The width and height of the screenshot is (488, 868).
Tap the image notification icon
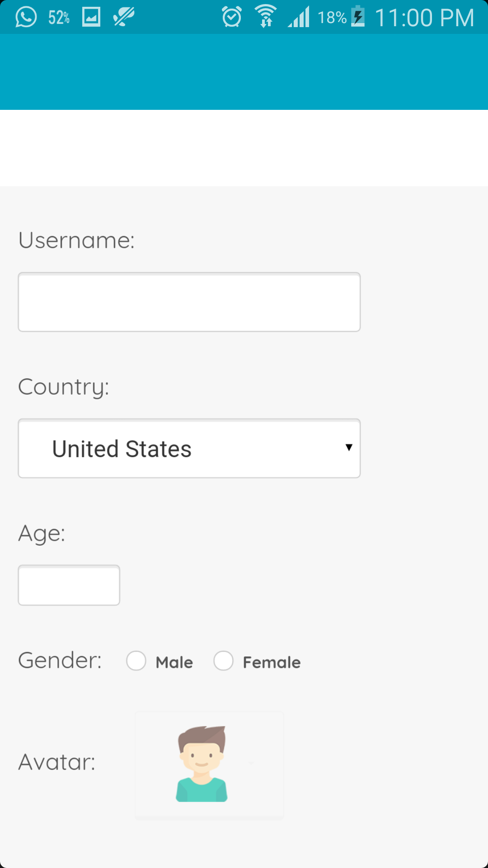click(91, 17)
